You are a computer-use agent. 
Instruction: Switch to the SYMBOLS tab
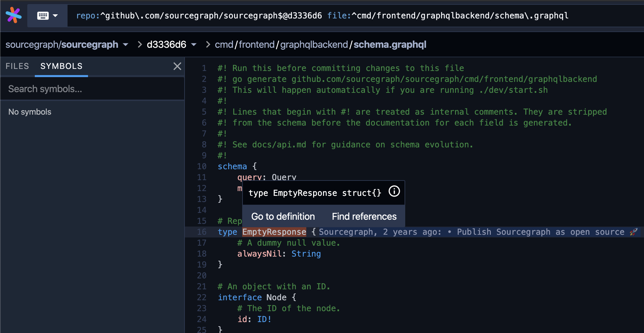coord(61,66)
